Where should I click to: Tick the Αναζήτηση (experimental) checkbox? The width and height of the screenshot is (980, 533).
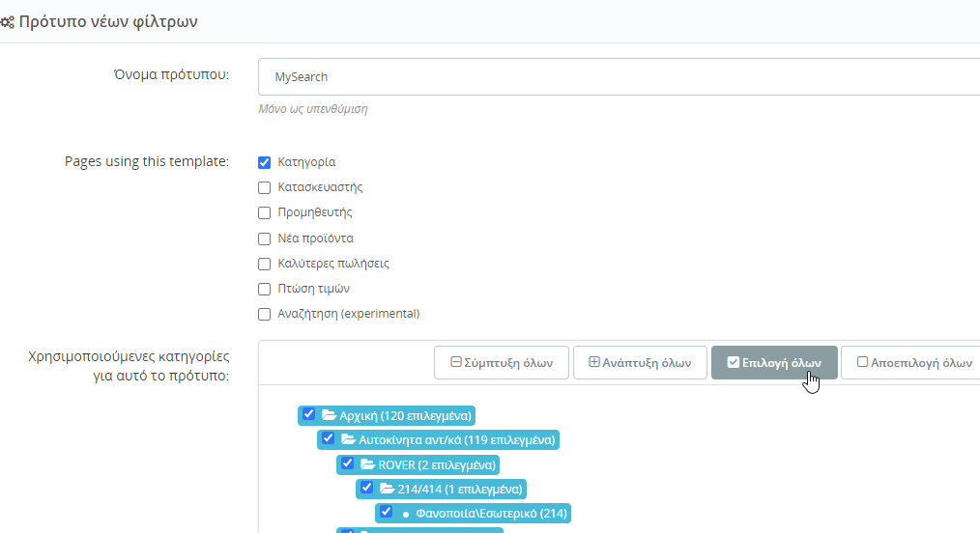[x=265, y=314]
